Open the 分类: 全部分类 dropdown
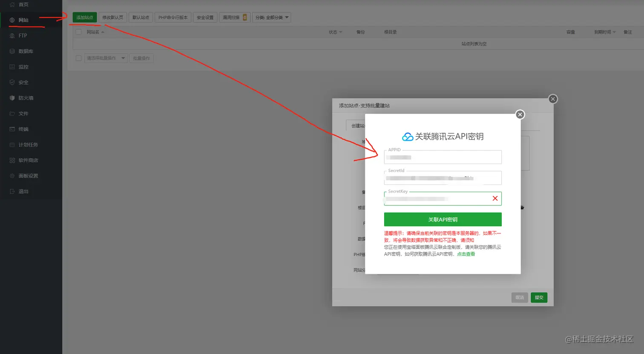 271,17
